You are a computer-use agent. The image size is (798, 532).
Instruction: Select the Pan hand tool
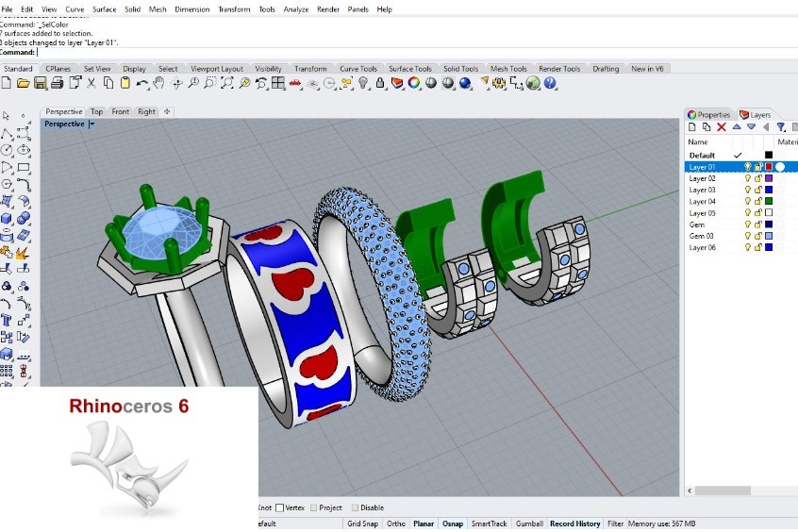tap(159, 83)
